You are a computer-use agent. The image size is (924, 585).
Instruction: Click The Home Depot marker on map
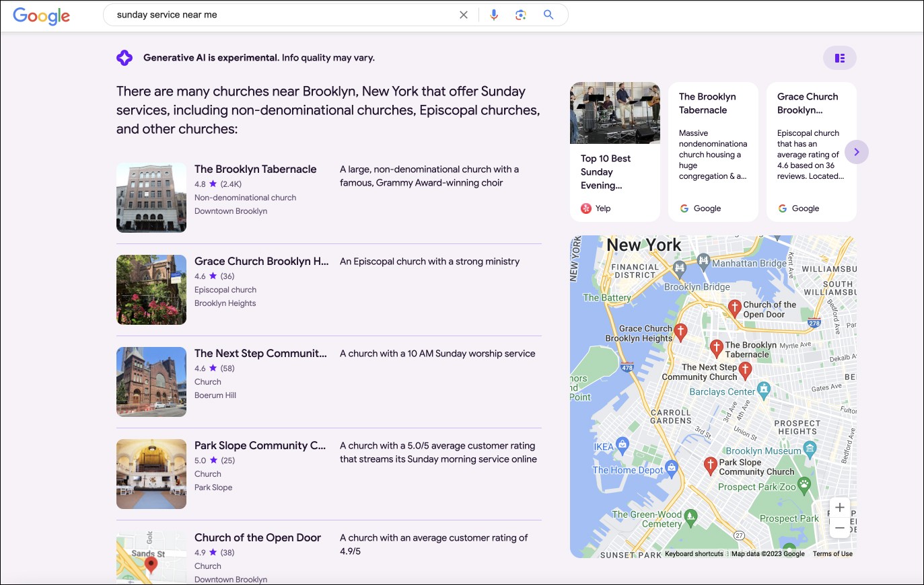(671, 468)
